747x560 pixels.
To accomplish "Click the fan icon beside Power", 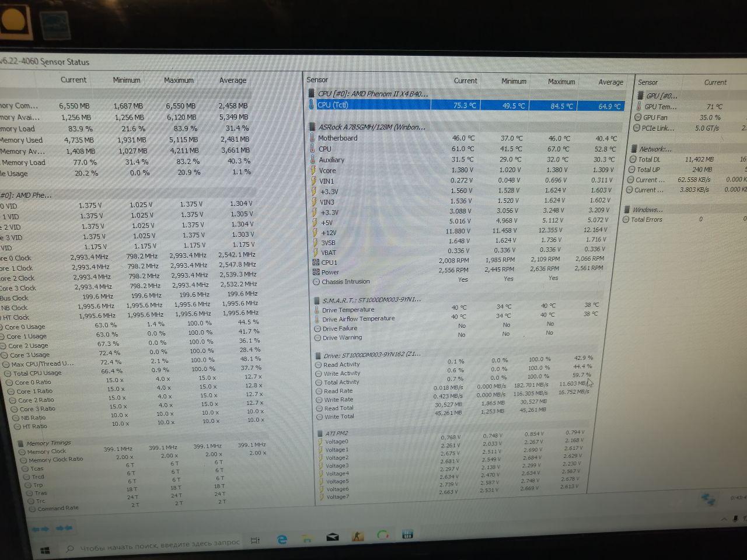I will pos(316,272).
